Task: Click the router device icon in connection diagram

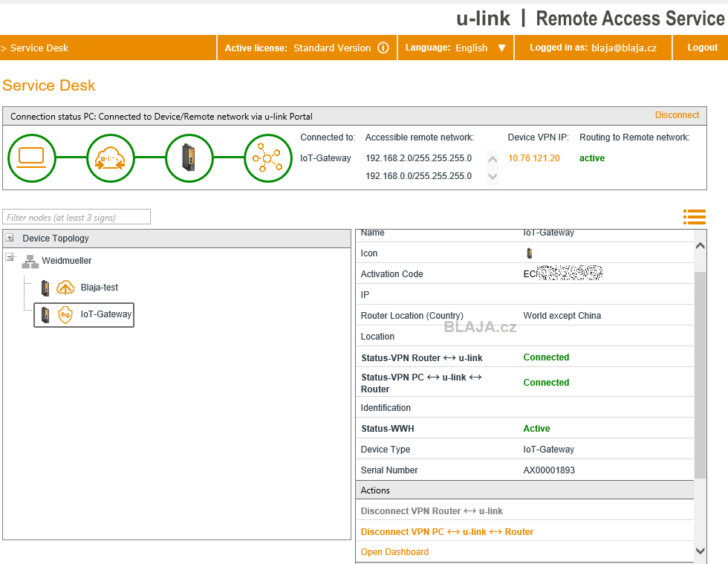Action: tap(189, 158)
